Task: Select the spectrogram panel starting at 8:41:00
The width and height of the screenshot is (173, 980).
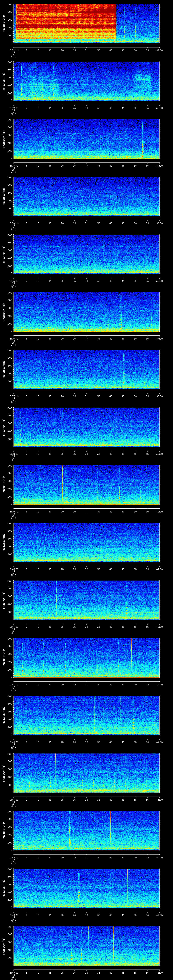Action: (x=87, y=600)
